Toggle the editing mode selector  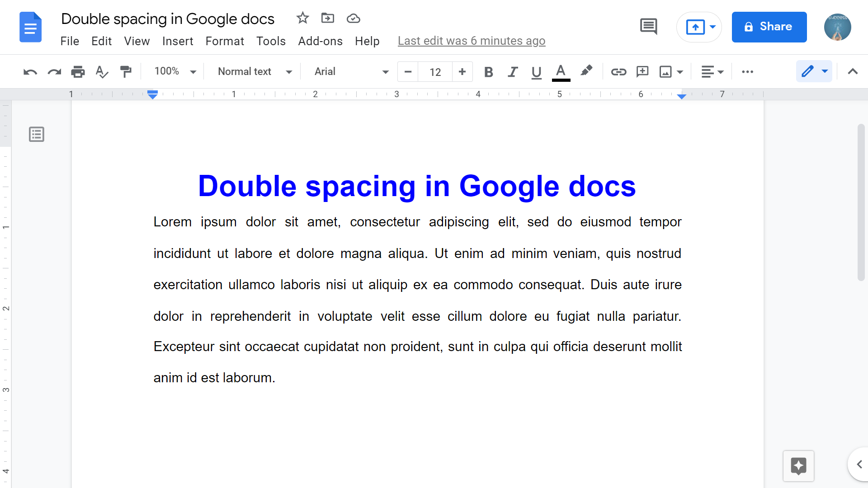click(x=813, y=71)
